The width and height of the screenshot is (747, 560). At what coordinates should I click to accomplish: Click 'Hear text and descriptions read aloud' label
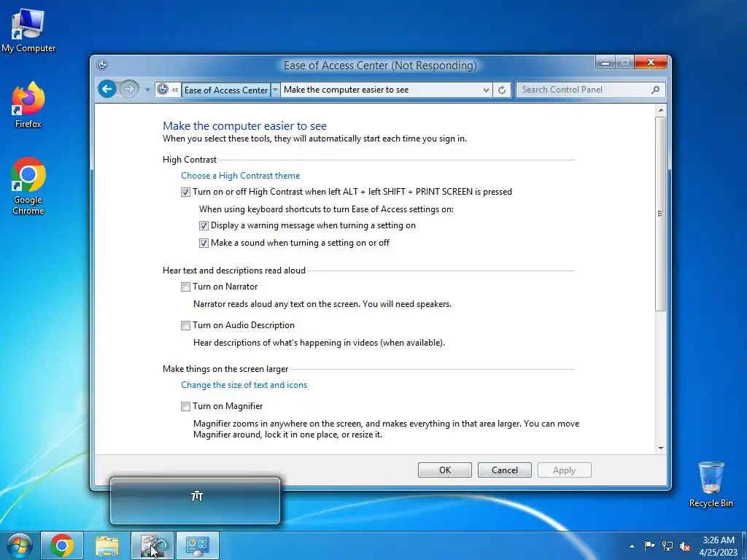coord(234,271)
